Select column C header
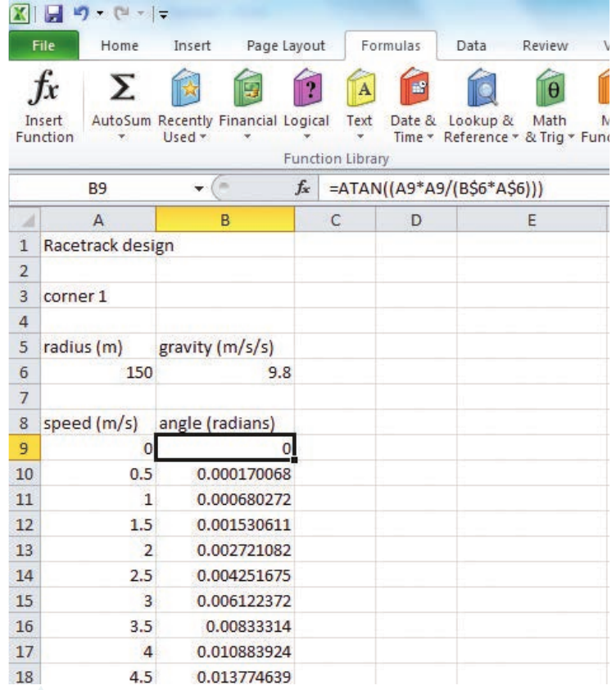This screenshot has width=616, height=690. point(335,220)
